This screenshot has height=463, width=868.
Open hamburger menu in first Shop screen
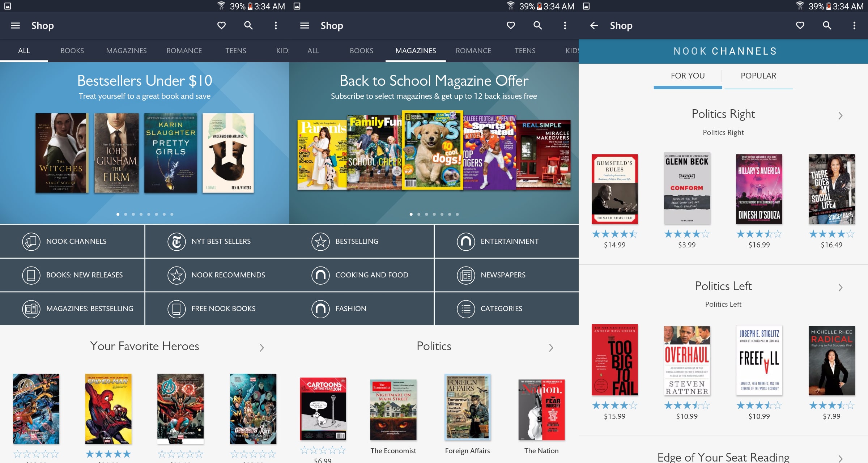click(15, 25)
